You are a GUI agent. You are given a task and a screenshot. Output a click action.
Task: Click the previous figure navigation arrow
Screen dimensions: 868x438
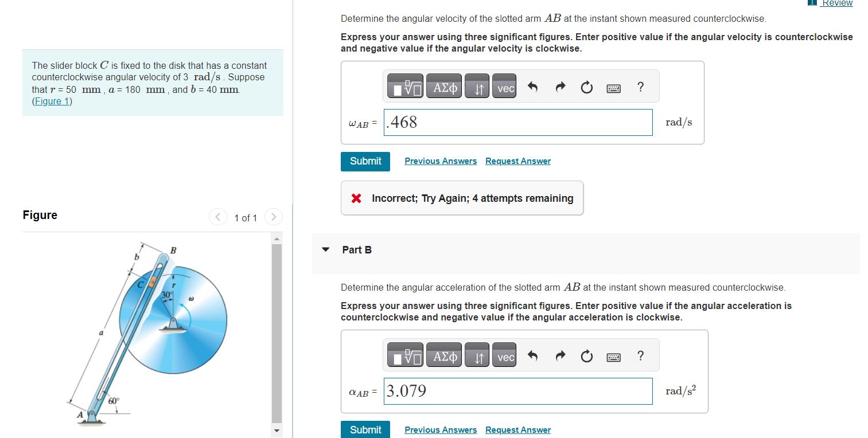click(218, 217)
